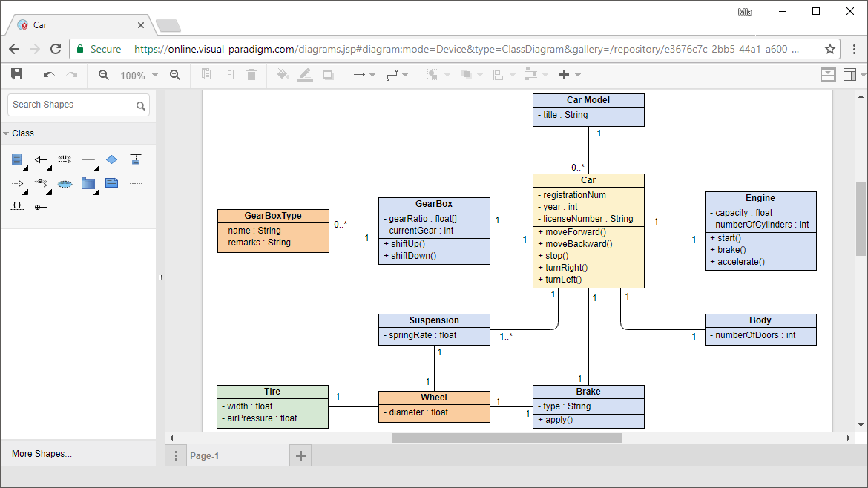Click the horizontal canvas scrollbar thumb
The width and height of the screenshot is (868, 488).
pos(507,438)
